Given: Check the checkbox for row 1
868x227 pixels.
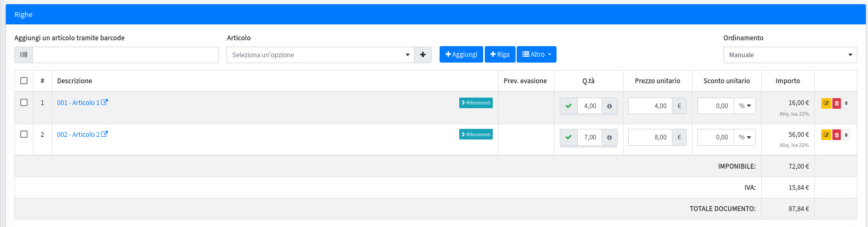Looking at the screenshot, I should click(24, 102).
